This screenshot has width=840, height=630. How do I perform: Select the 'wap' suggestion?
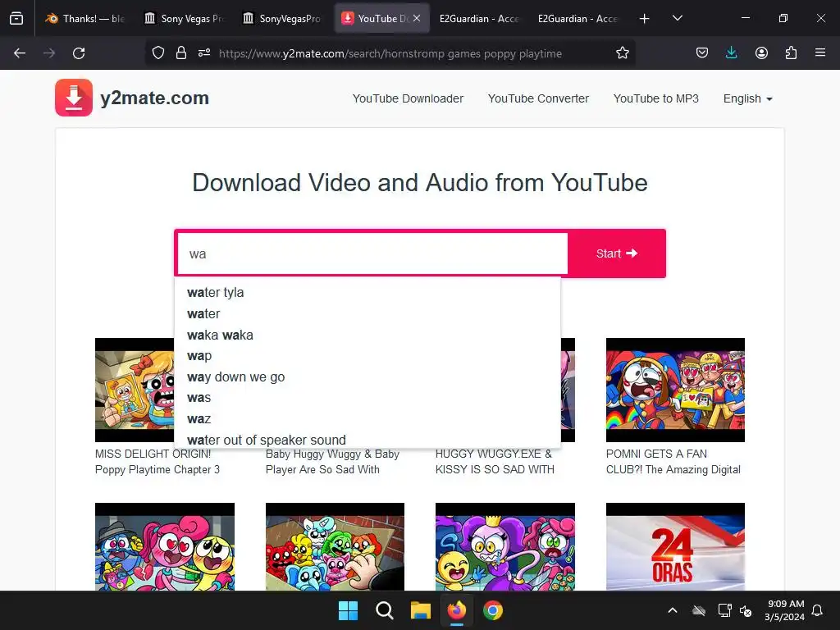coord(367,356)
